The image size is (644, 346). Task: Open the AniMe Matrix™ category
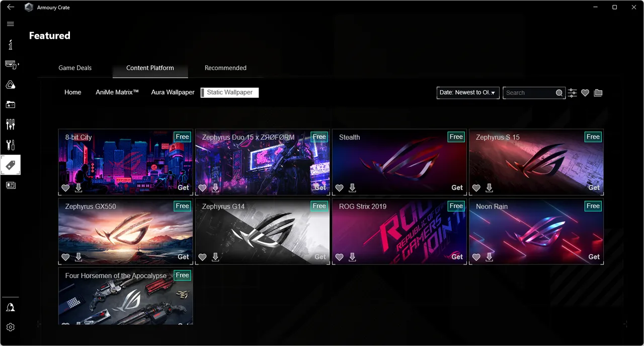click(117, 93)
